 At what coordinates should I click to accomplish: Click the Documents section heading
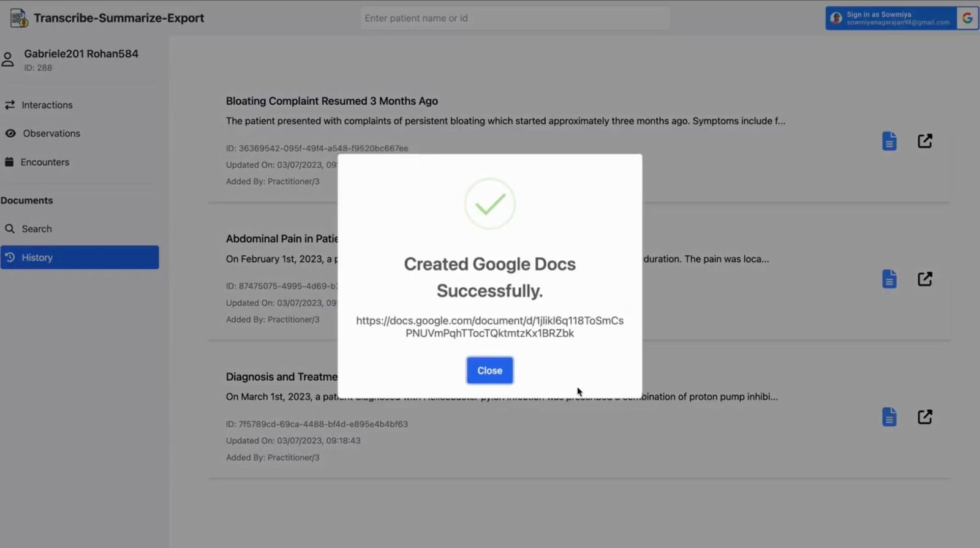27,200
